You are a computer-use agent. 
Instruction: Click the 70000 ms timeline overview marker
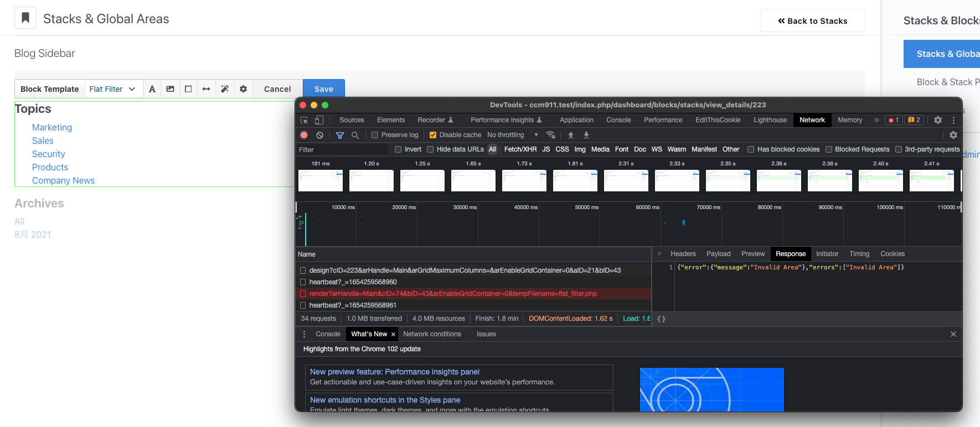pyautogui.click(x=708, y=207)
